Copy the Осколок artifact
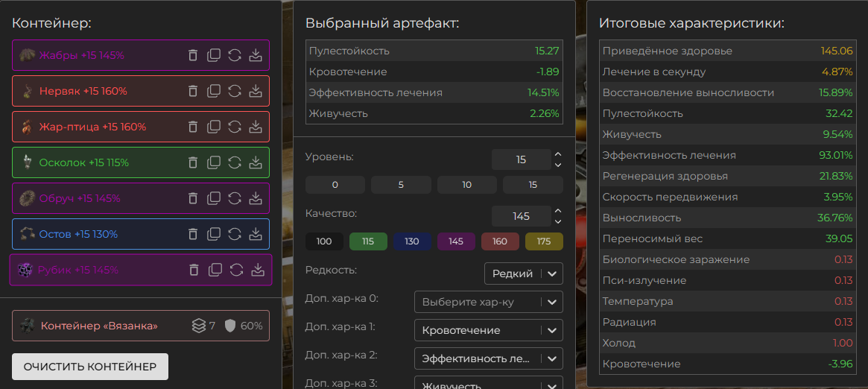This screenshot has width=868, height=389. click(x=213, y=162)
